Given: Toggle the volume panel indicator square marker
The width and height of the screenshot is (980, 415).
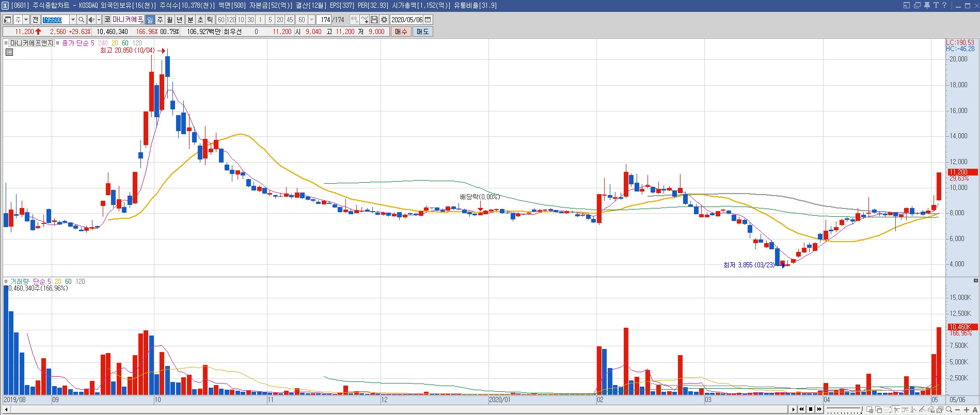Looking at the screenshot, I should [6, 281].
